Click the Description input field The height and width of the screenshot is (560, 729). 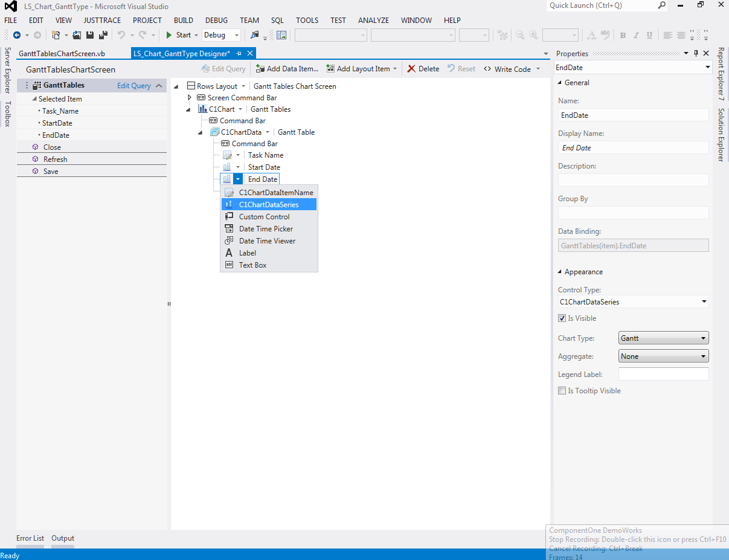point(633,180)
